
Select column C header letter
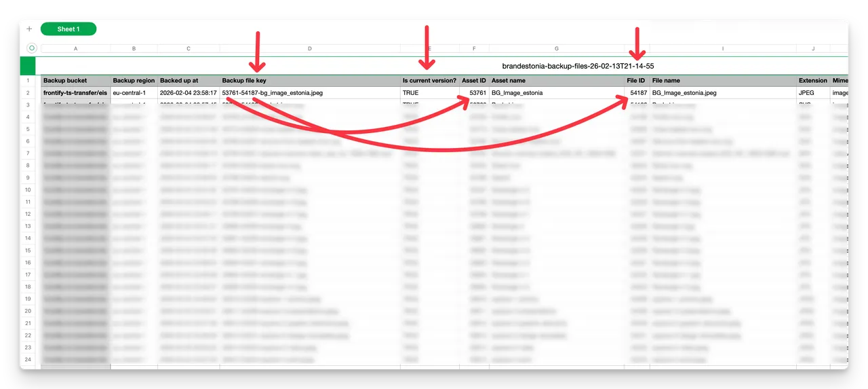tap(189, 49)
